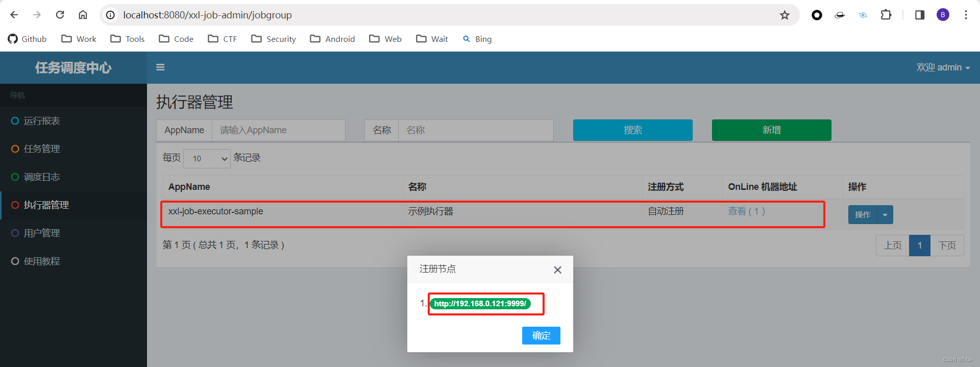Open the Code bookmarks folder

(176, 39)
